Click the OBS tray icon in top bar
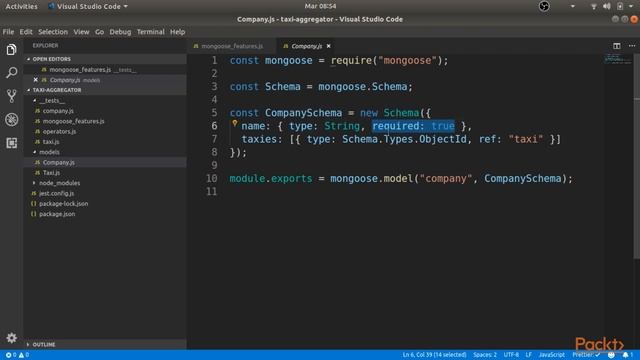 pos(544,6)
